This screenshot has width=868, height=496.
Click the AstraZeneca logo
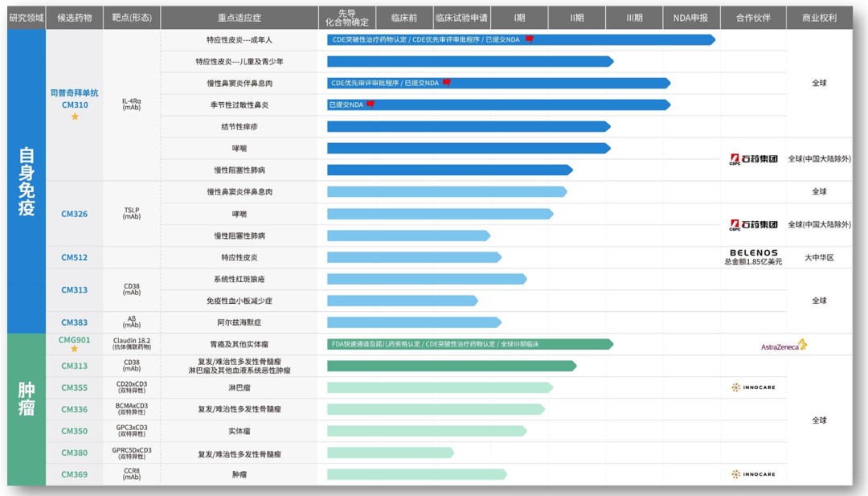(784, 346)
